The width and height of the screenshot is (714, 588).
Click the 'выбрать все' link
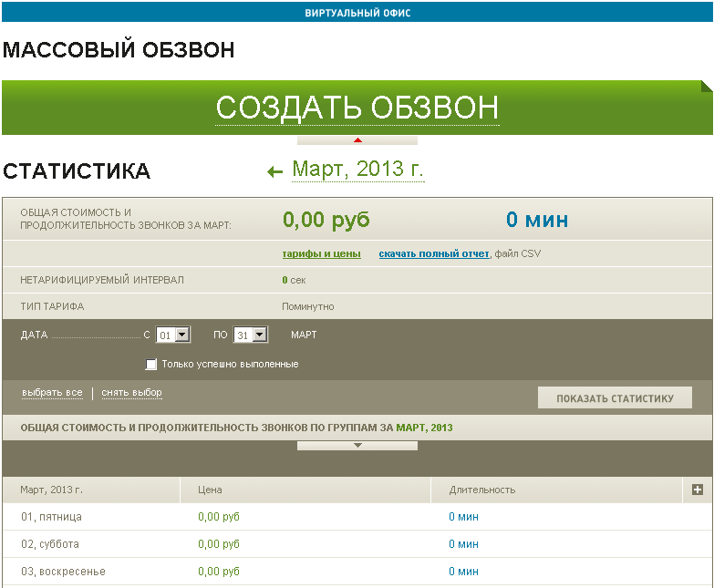point(52,393)
